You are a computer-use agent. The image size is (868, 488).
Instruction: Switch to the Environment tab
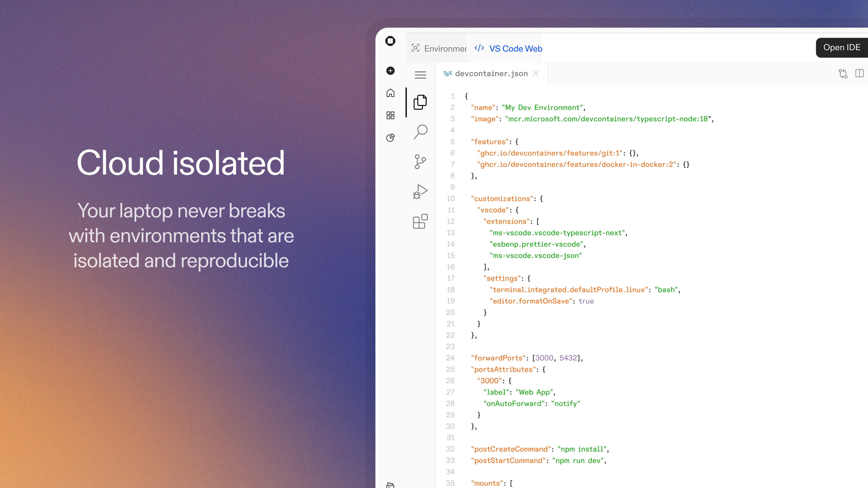pyautogui.click(x=439, y=49)
